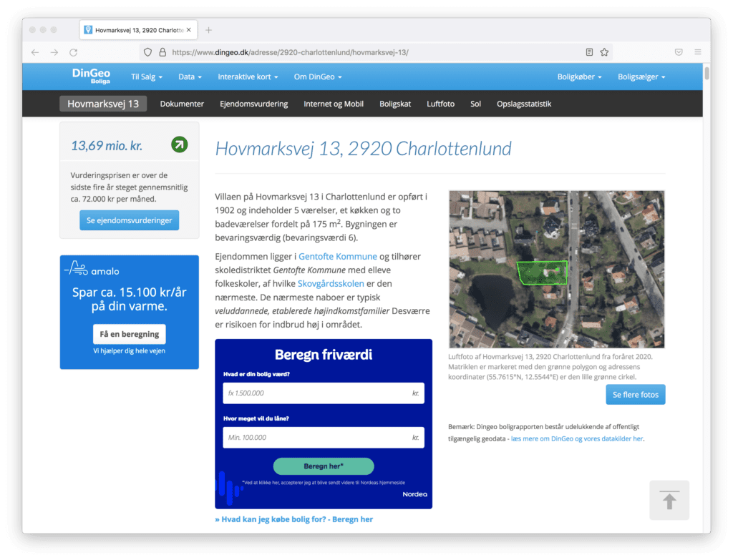Click the padlock site security icon

pyautogui.click(x=162, y=52)
